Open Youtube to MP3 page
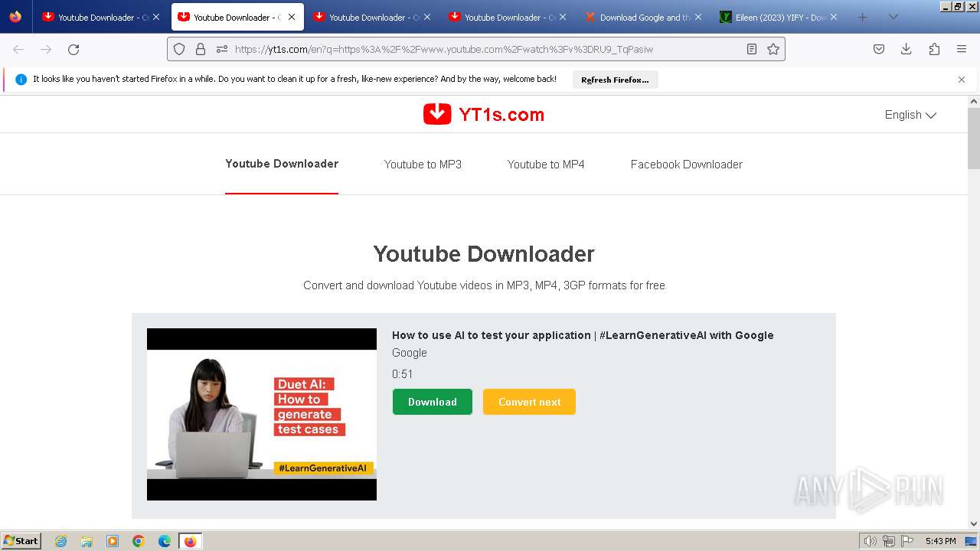Image resolution: width=980 pixels, height=551 pixels. pyautogui.click(x=423, y=165)
